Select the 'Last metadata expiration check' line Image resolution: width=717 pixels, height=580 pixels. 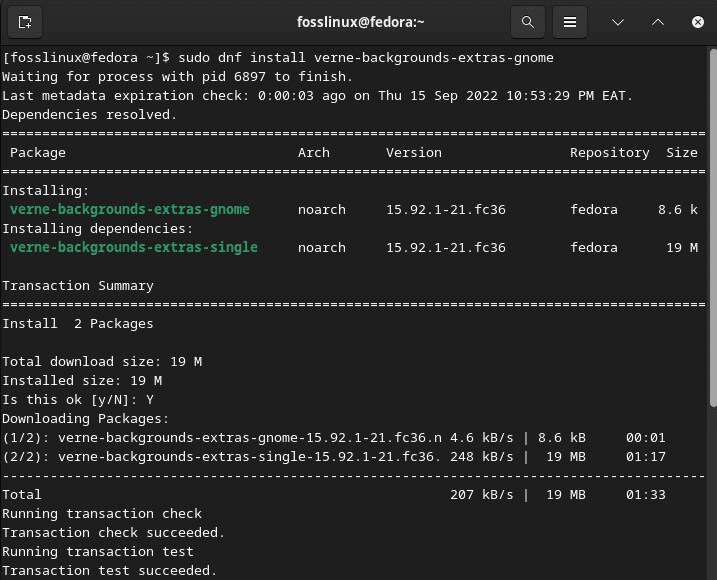317,96
